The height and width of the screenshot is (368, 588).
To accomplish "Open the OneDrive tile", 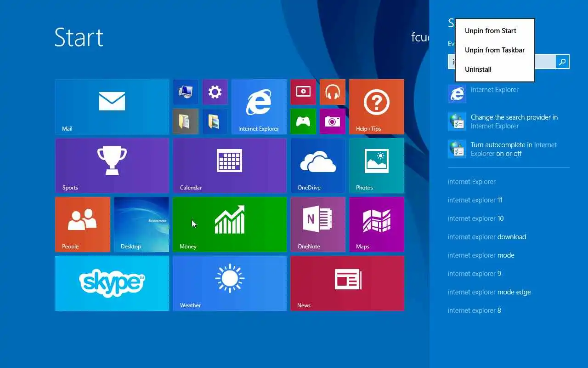I will coord(318,166).
